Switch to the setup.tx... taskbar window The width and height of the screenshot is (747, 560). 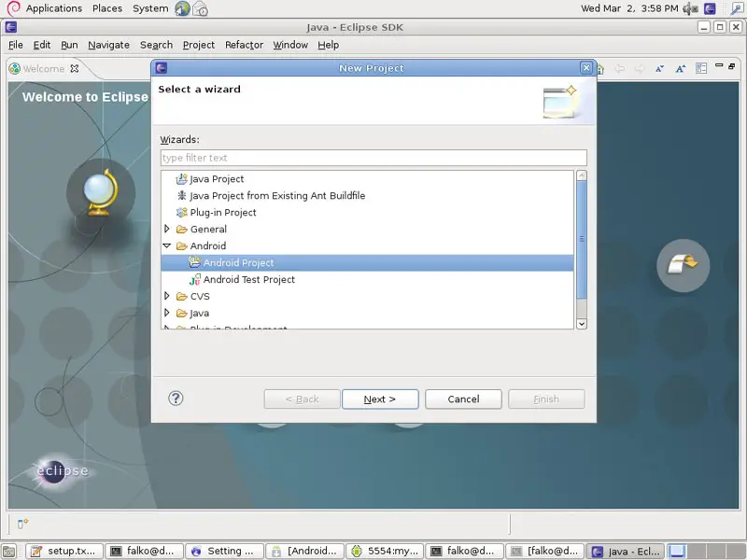click(x=63, y=551)
